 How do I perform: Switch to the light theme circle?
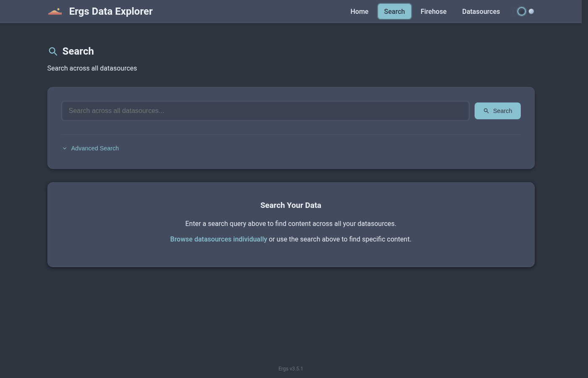tap(531, 11)
